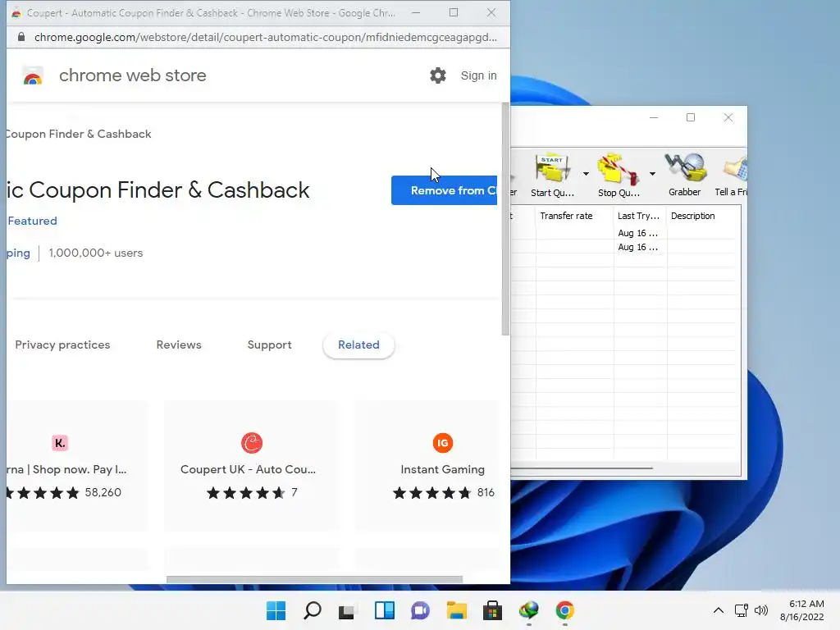
Task: Open File Explorer from taskbar
Action: pos(457,610)
